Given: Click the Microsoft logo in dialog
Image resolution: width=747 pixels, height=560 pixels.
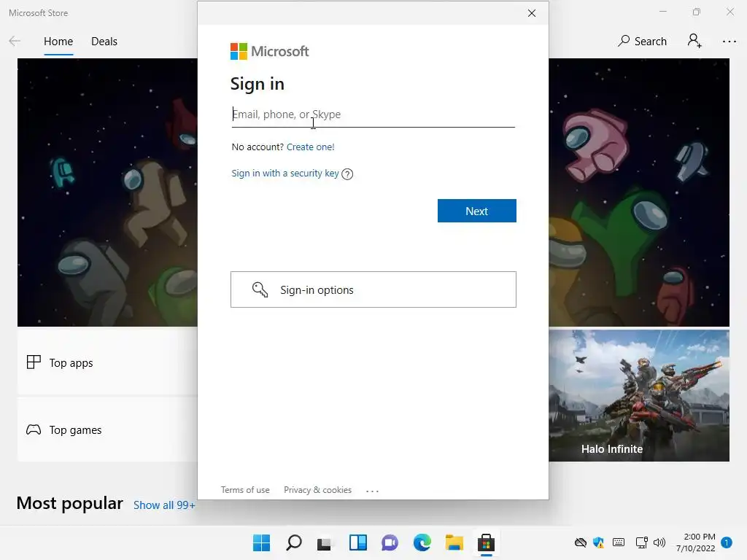Looking at the screenshot, I should coord(270,52).
